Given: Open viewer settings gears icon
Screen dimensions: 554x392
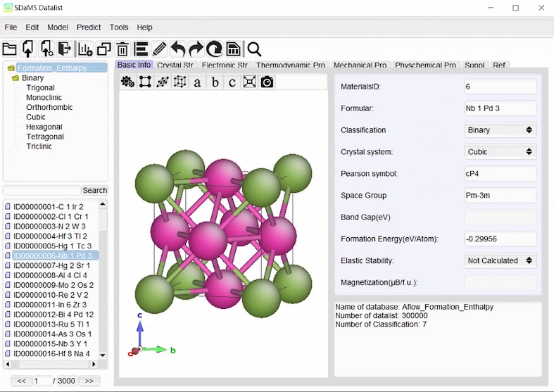Looking at the screenshot, I should 127,82.
